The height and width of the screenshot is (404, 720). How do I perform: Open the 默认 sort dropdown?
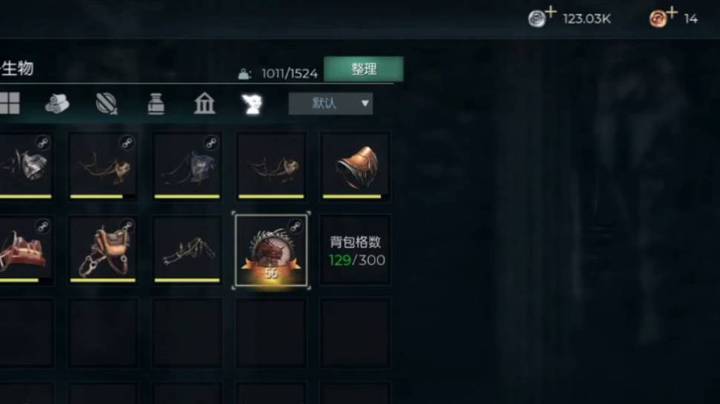[331, 103]
